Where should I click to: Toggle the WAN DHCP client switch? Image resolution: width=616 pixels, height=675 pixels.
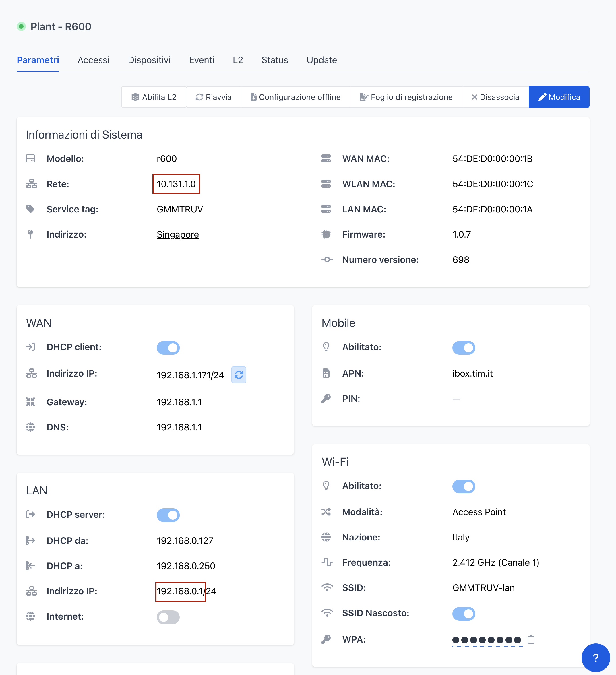pos(168,348)
